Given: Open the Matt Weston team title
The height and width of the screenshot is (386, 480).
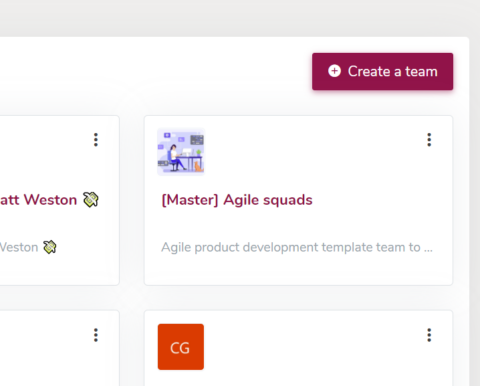Looking at the screenshot, I should pyautogui.click(x=38, y=200).
